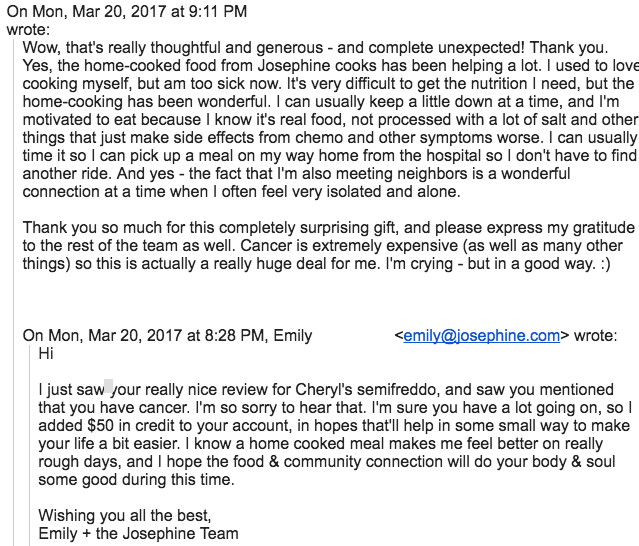
Task: Click the "Emily + the Josephine Team" signature
Action: [138, 533]
